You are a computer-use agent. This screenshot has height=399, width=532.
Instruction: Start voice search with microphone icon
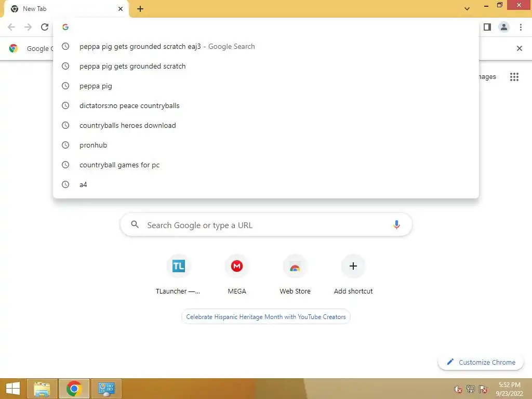pyautogui.click(x=396, y=224)
